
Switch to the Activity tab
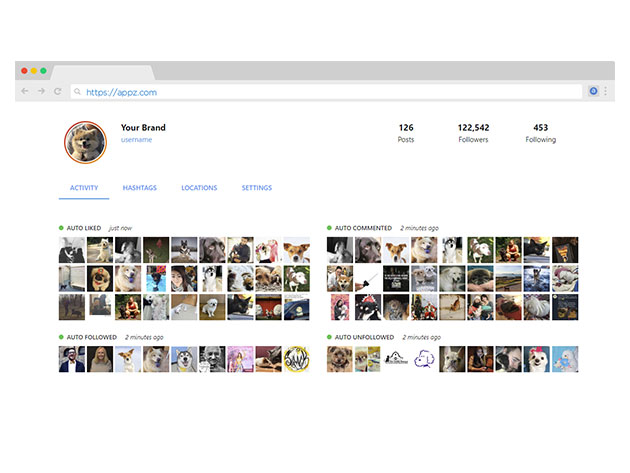pos(84,188)
